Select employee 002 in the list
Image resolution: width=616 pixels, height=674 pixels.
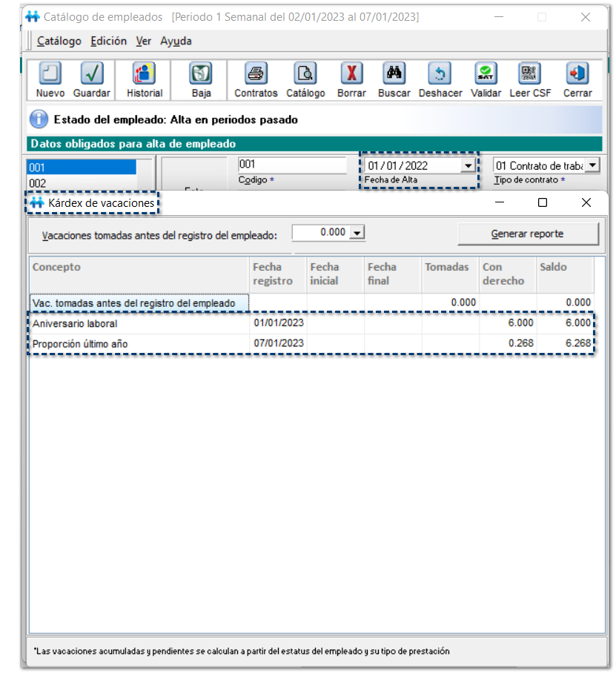tap(82, 183)
